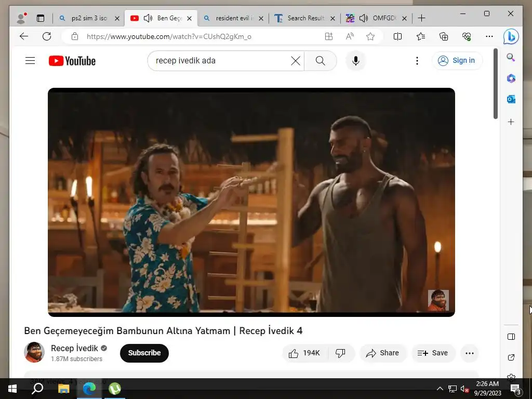
Task: Open the apps available icon in address bar
Action: (x=329, y=36)
